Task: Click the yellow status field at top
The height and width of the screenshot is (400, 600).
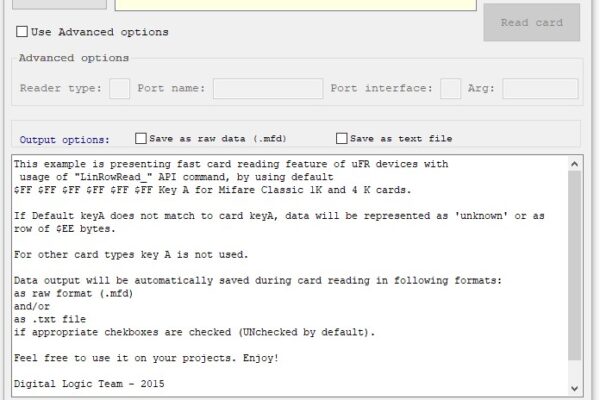Action: click(295, 5)
